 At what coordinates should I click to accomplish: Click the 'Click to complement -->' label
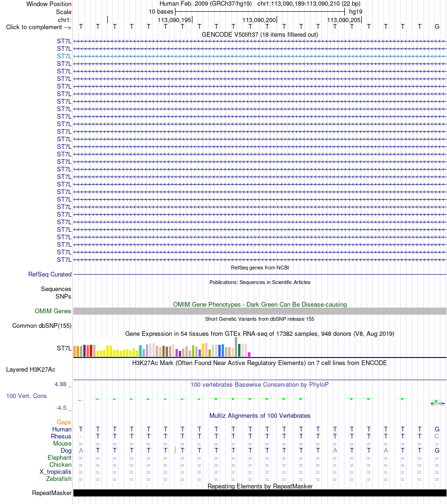tap(39, 27)
